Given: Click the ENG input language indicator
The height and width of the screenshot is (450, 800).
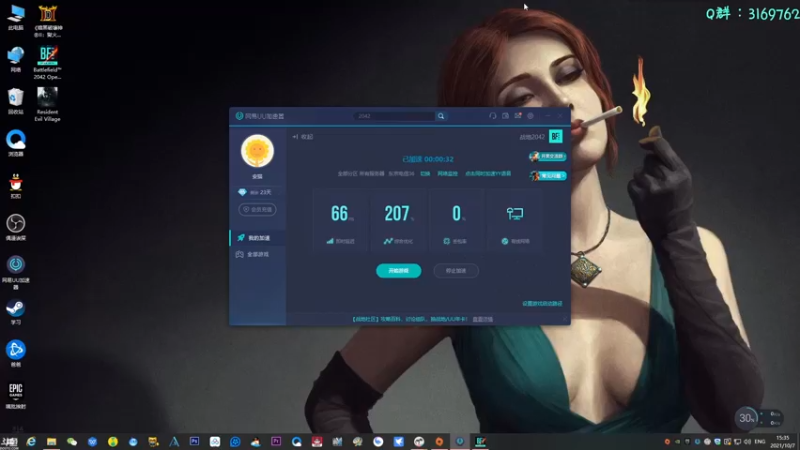Looking at the screenshot, I should (760, 442).
